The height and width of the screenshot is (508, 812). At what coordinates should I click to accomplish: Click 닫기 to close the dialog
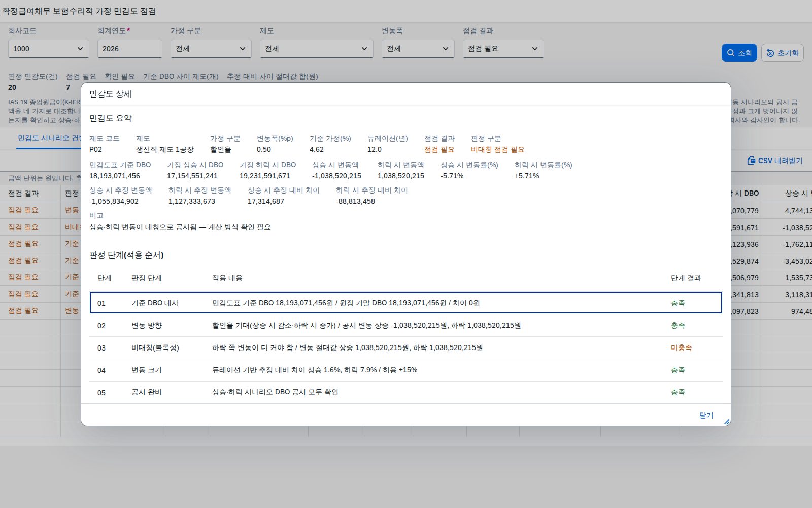coord(706,415)
